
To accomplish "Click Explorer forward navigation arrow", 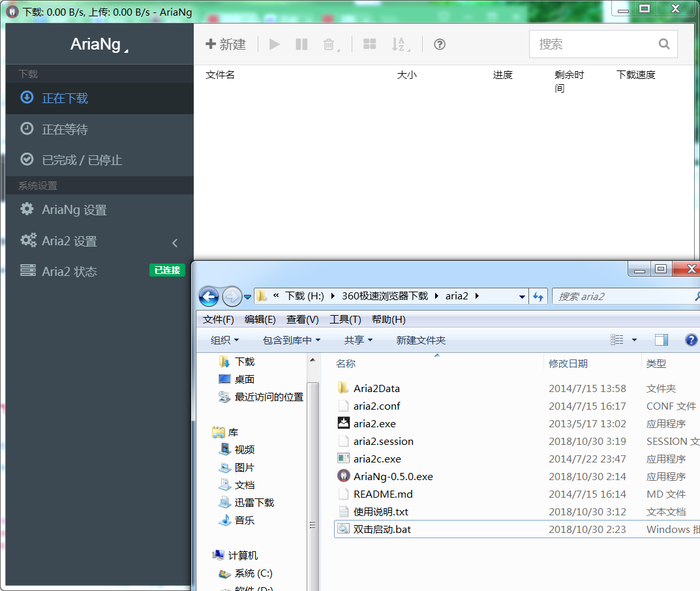I will coord(231,296).
